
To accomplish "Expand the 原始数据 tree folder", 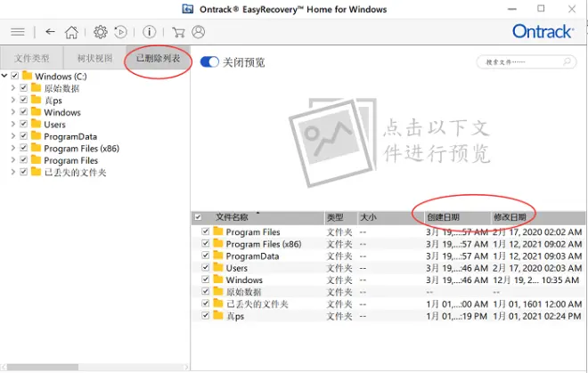I will (13, 88).
